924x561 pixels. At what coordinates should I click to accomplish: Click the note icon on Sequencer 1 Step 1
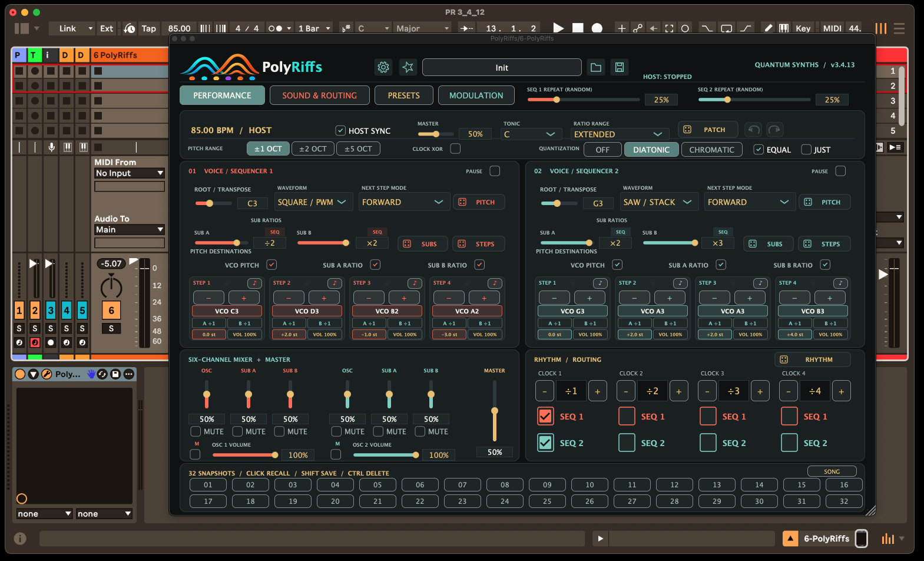tap(254, 283)
